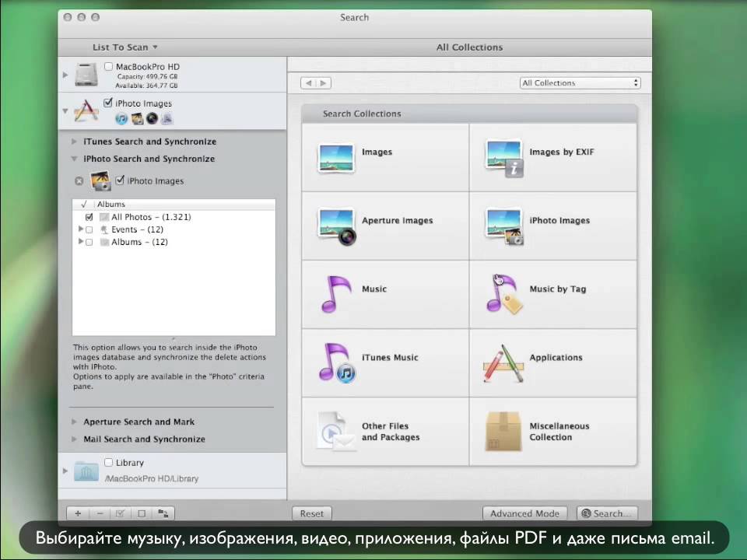
Task: Click the 'All Collections' title above collections
Action: 469,47
